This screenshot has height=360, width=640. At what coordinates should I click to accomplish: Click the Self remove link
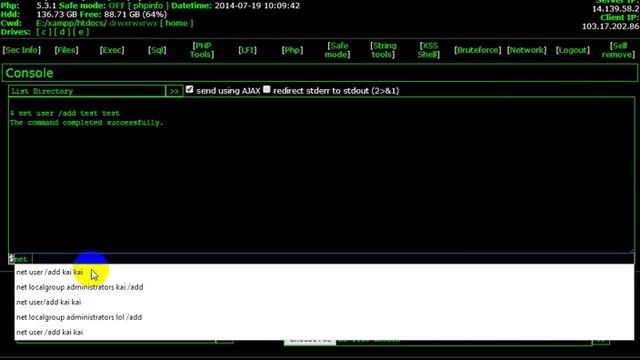point(618,50)
